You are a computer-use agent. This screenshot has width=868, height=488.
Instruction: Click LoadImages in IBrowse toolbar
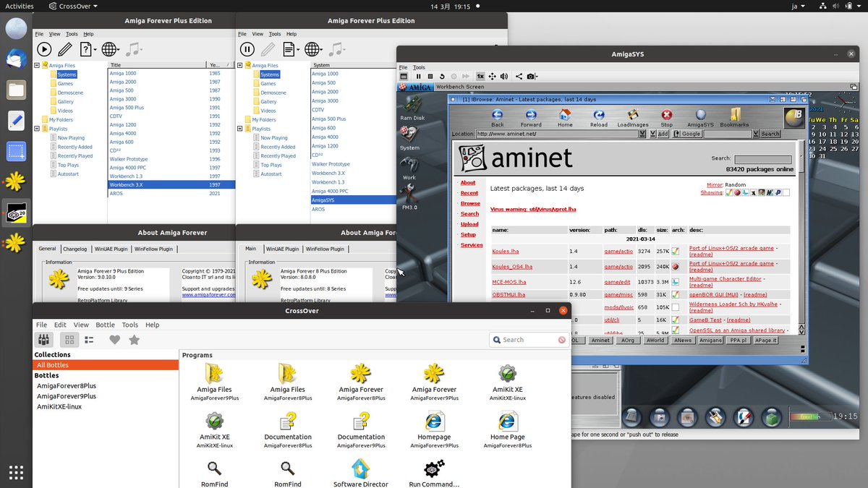pos(633,118)
